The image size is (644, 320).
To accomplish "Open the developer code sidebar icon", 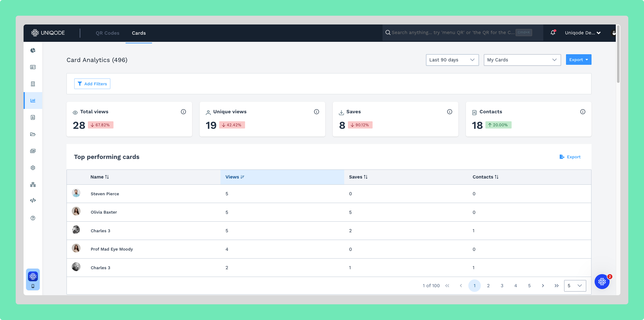I will [x=33, y=200].
